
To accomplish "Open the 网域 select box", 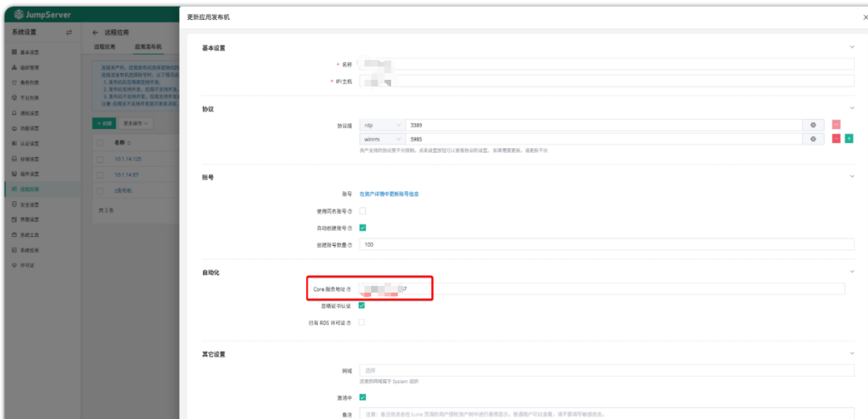I will [606, 371].
